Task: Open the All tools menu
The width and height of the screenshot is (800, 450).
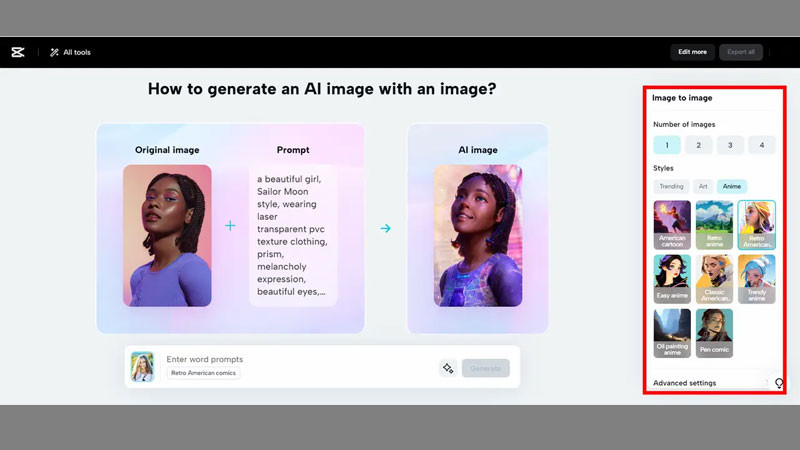Action: coord(69,52)
